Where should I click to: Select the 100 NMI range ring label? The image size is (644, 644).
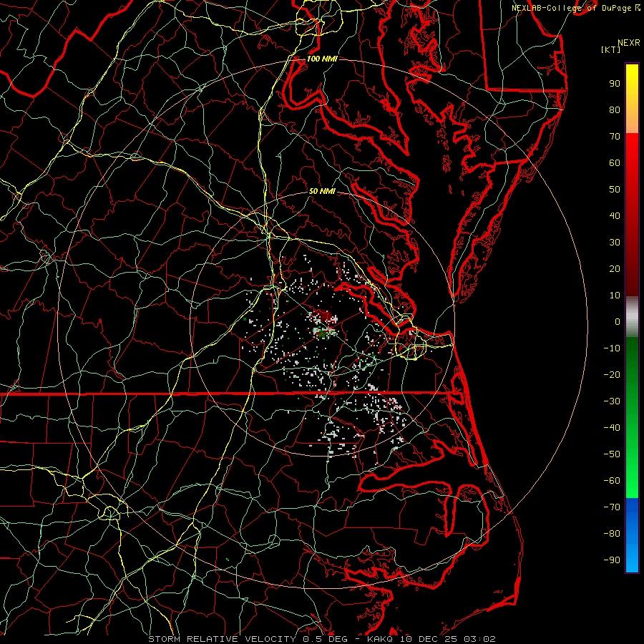pos(322,59)
